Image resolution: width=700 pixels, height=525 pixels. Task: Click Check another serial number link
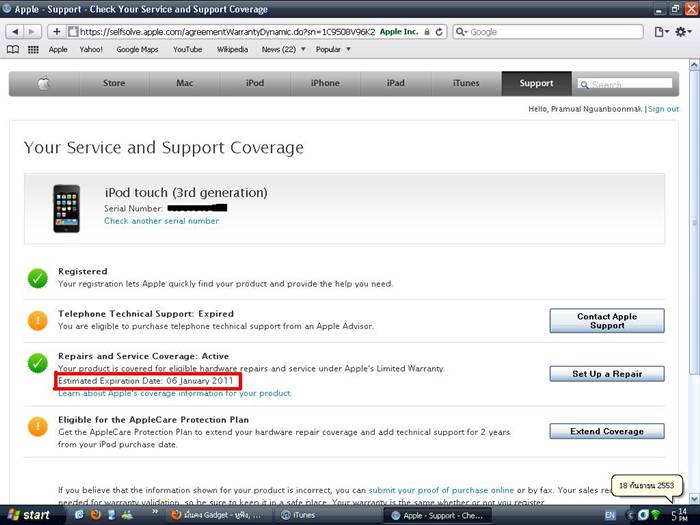(161, 221)
